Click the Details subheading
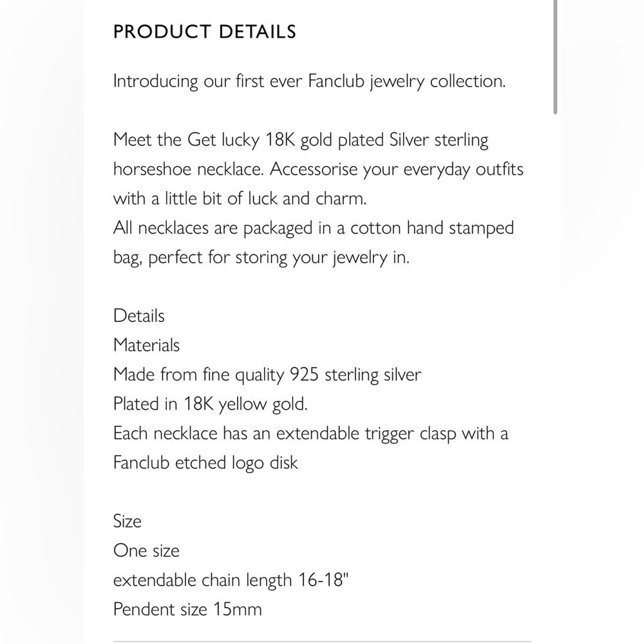 coord(139,316)
